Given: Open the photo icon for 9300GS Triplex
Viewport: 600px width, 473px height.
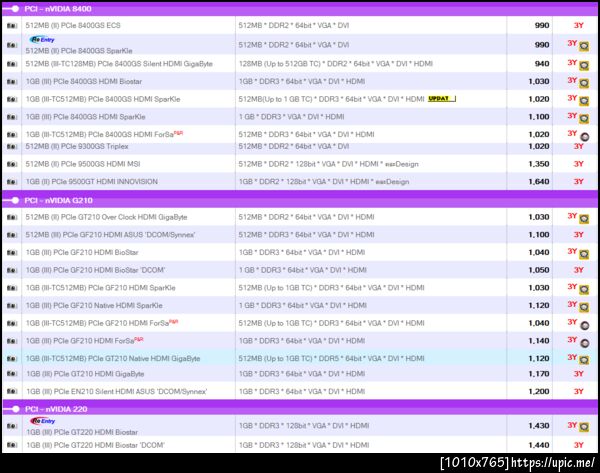Looking at the screenshot, I should click(12, 147).
